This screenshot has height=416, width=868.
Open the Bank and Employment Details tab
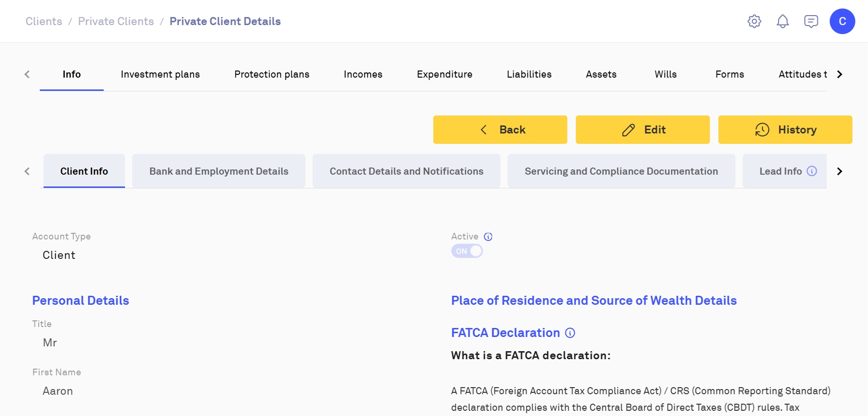coord(219,171)
